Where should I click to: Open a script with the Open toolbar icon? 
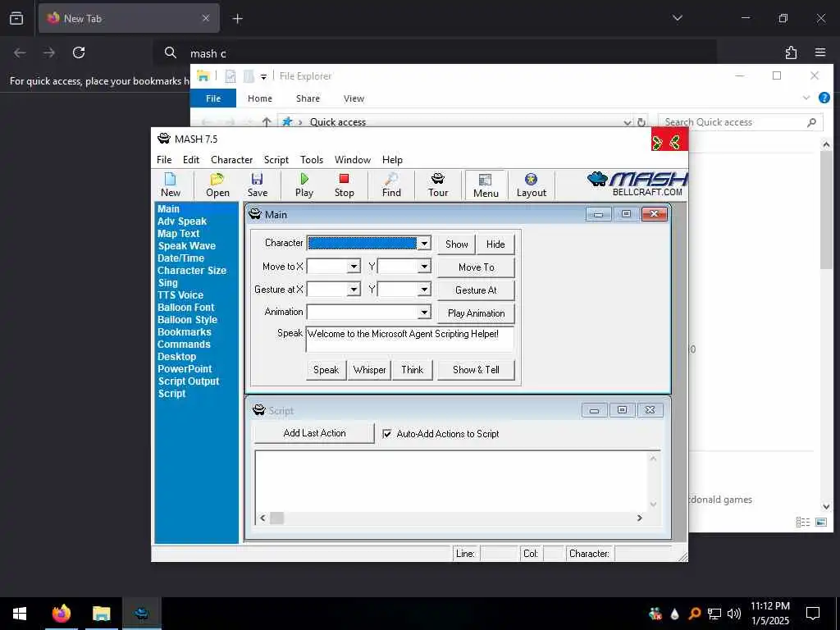pos(217,185)
